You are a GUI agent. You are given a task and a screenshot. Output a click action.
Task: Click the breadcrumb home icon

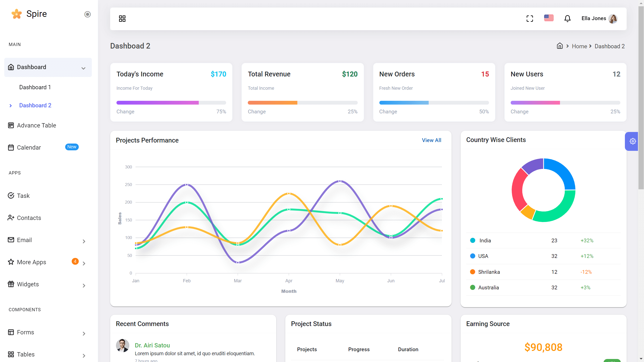560,46
